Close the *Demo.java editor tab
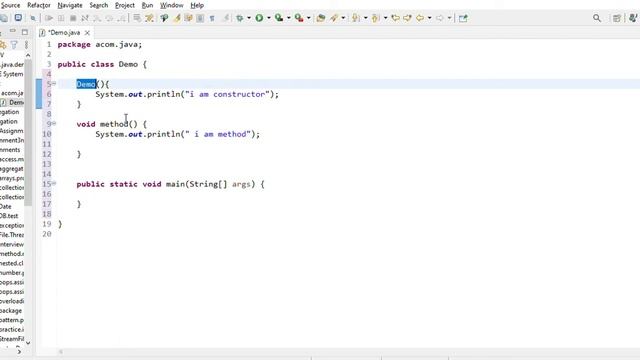Image resolution: width=640 pixels, height=360 pixels. [87, 33]
